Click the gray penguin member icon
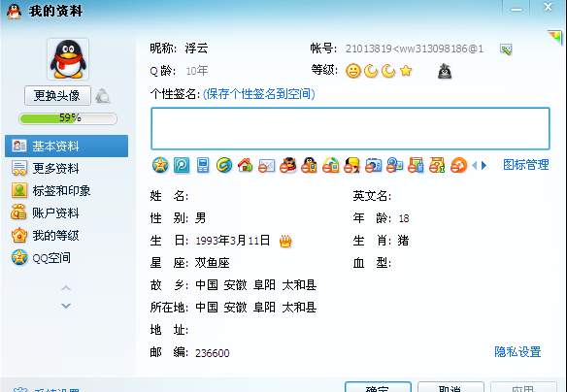The image size is (567, 392). pos(445,71)
